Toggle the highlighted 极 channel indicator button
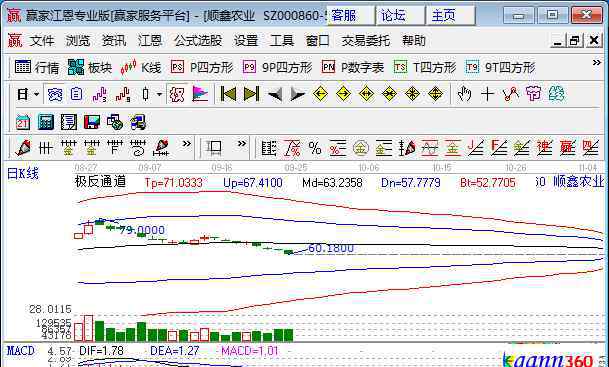The height and width of the screenshot is (367, 609). 177,94
